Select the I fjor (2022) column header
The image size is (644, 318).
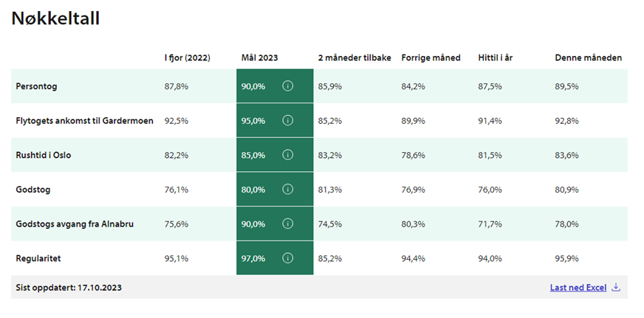coord(187,58)
